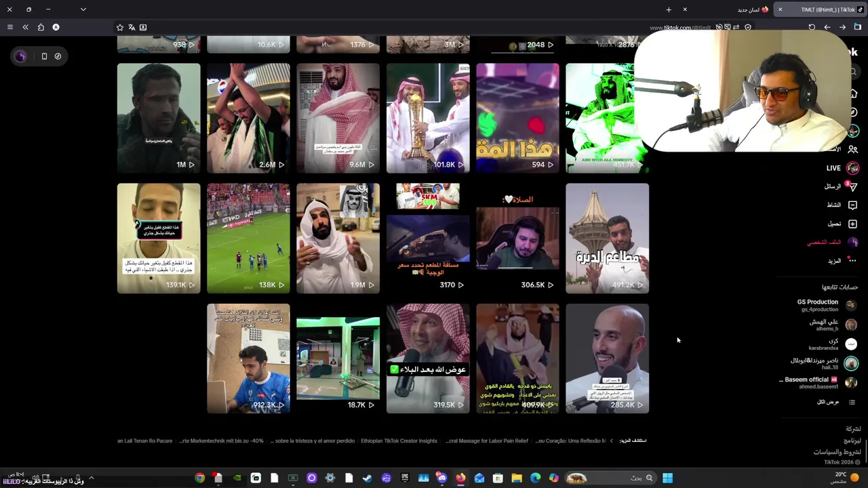Open GS Production followed account

(827, 305)
